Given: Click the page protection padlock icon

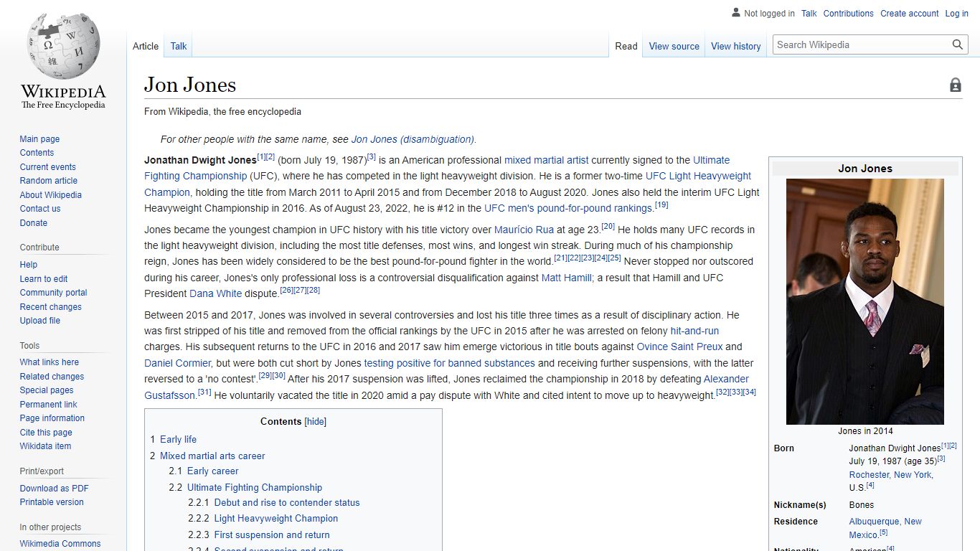Looking at the screenshot, I should click(x=956, y=85).
